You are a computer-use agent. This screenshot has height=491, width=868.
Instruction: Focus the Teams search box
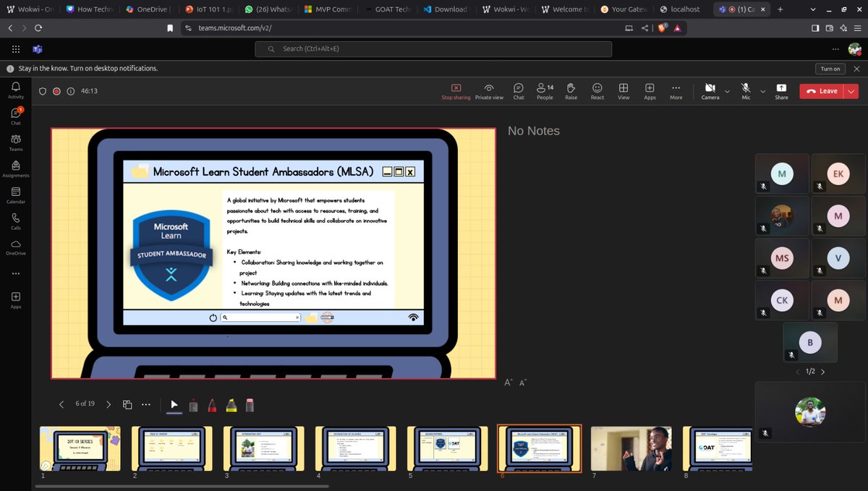point(433,48)
